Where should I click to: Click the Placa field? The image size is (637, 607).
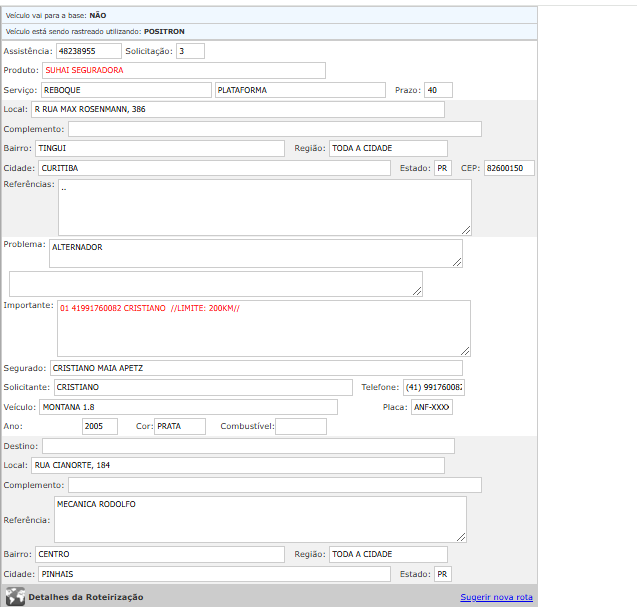tap(431, 407)
